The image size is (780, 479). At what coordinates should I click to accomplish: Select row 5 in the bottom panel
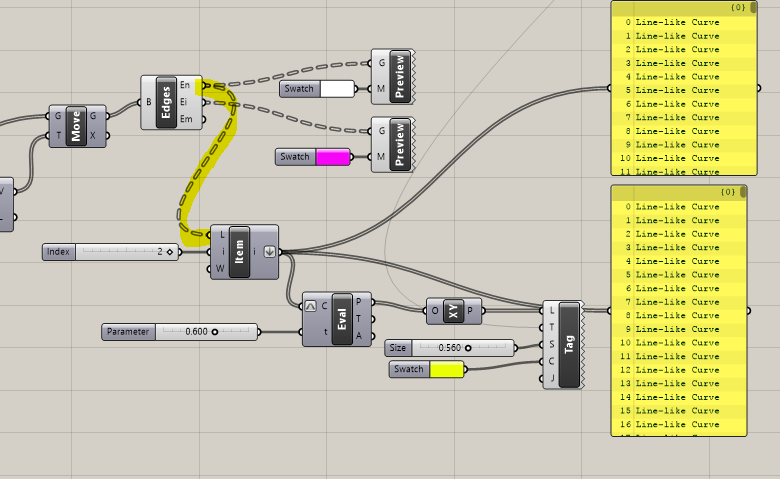678,275
